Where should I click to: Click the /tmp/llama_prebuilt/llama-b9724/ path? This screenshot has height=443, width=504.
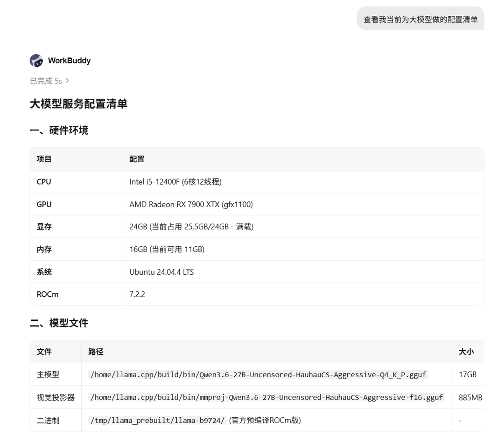click(158, 420)
